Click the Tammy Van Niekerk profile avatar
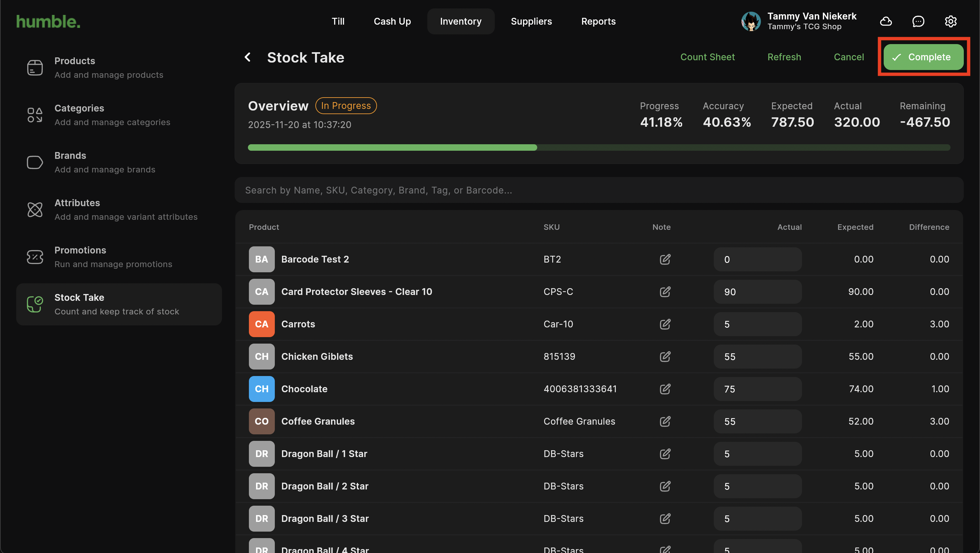 click(x=751, y=21)
